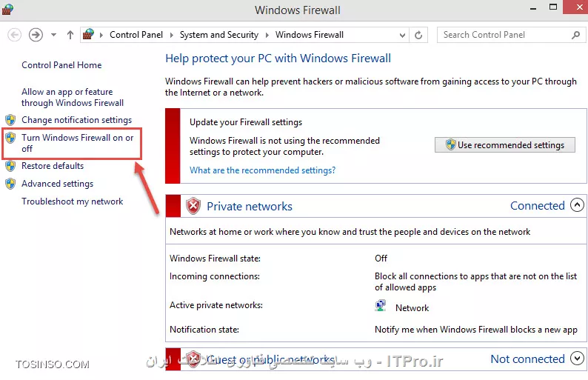Go up one level with the up arrow
The image size is (588, 380).
(x=70, y=35)
